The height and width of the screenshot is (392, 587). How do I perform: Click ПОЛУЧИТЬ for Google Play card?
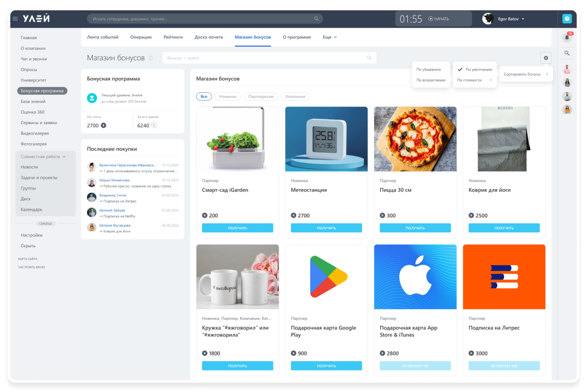click(326, 365)
